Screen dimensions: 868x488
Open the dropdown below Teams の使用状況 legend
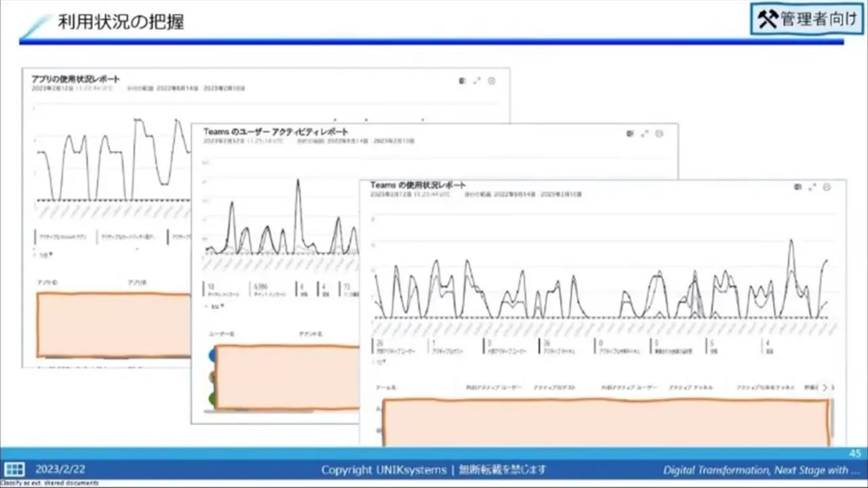coord(381,363)
